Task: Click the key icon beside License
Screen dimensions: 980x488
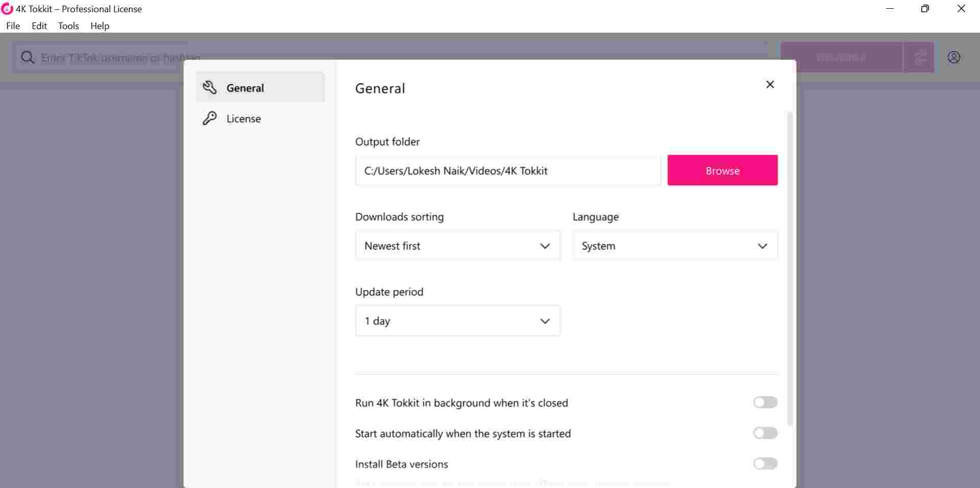Action: click(210, 118)
